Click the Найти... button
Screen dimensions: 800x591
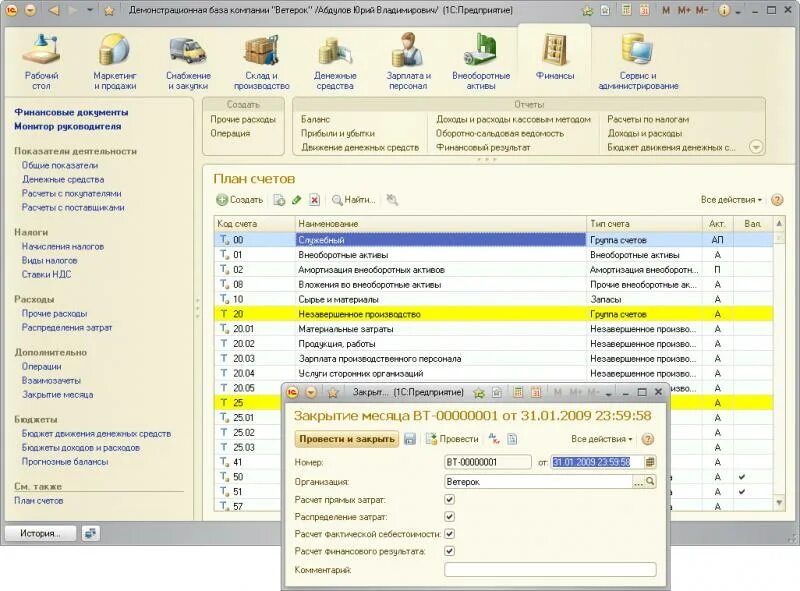click(x=354, y=200)
